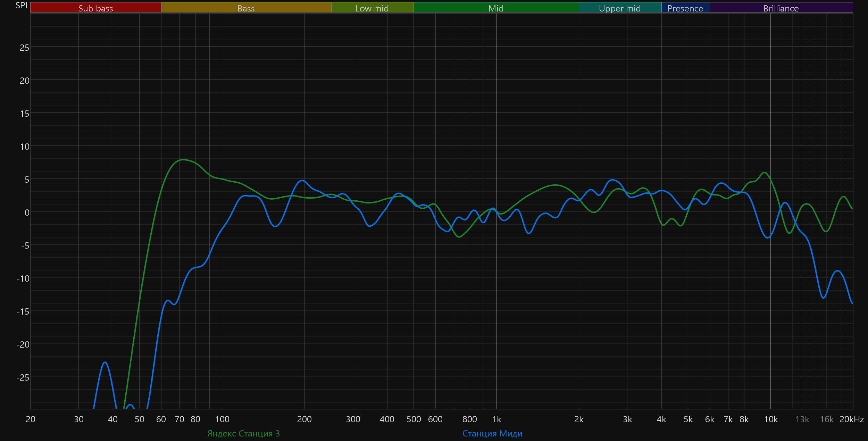Click the Upper mid band header
The width and height of the screenshot is (868, 441).
[620, 8]
